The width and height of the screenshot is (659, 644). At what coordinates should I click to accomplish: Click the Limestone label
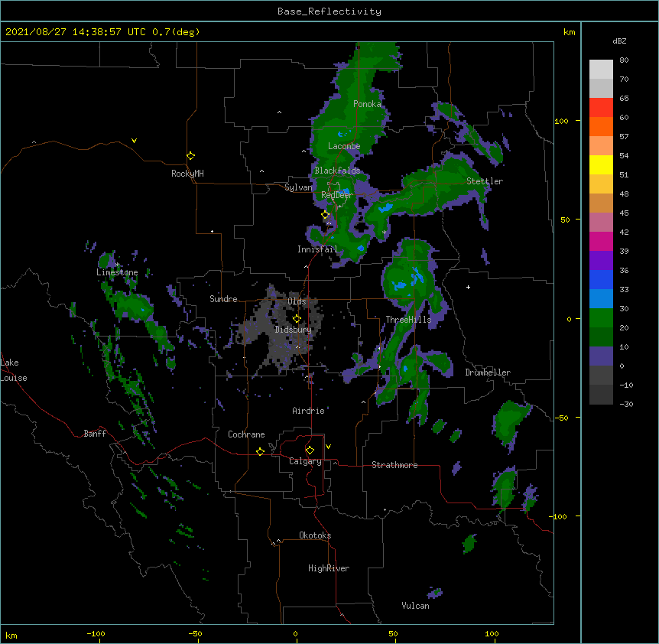117,272
